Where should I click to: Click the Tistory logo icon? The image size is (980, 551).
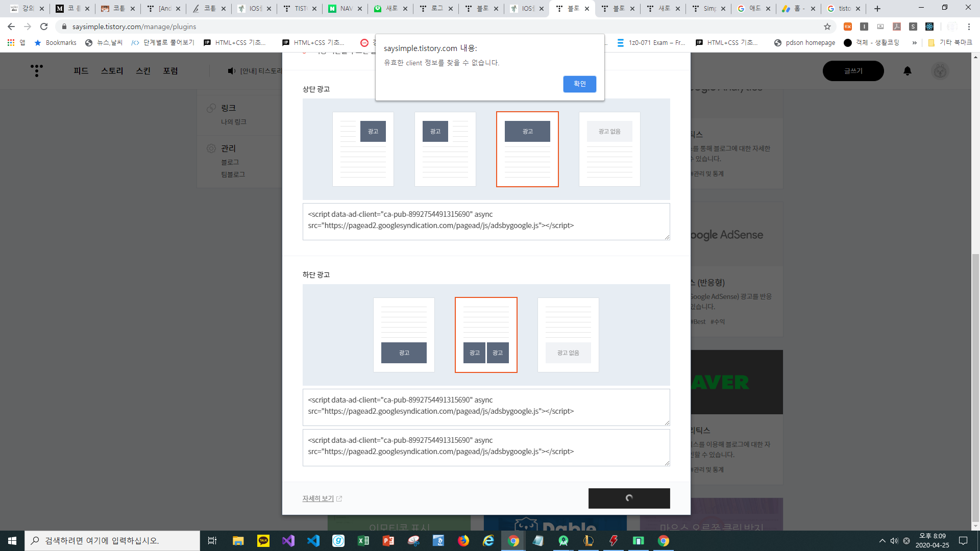point(36,70)
